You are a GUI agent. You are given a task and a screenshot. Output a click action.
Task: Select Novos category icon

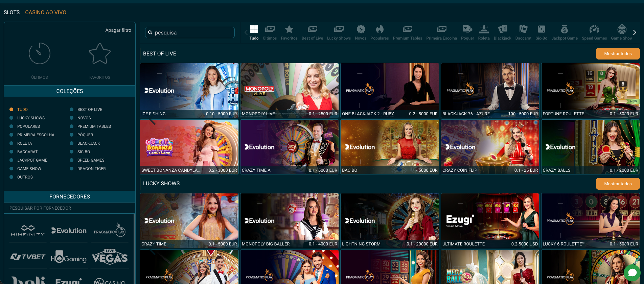click(361, 29)
